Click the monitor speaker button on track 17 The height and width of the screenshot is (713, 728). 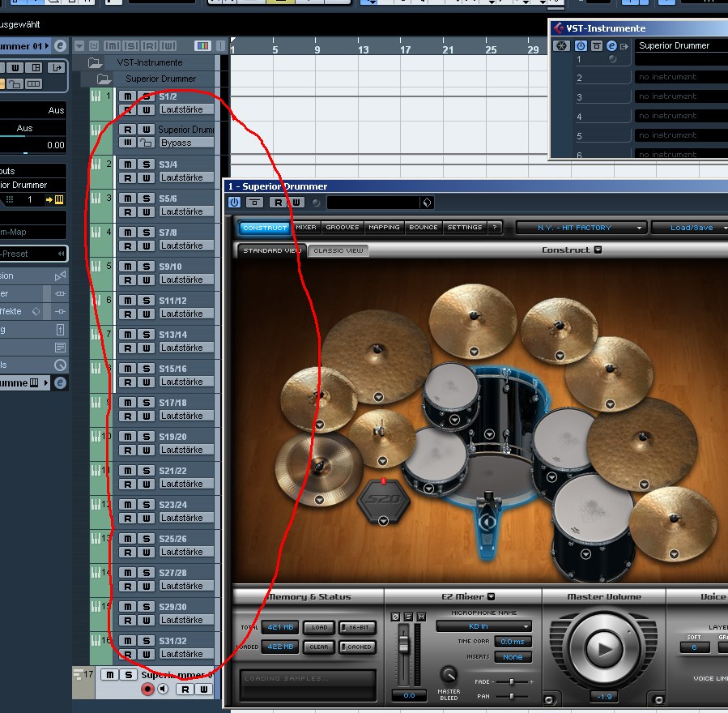pyautogui.click(x=163, y=690)
